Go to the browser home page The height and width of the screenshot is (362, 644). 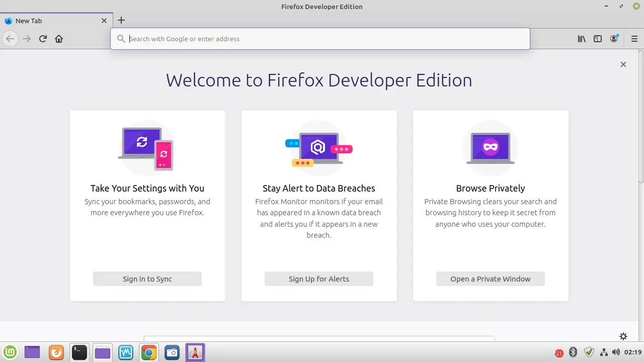[59, 39]
